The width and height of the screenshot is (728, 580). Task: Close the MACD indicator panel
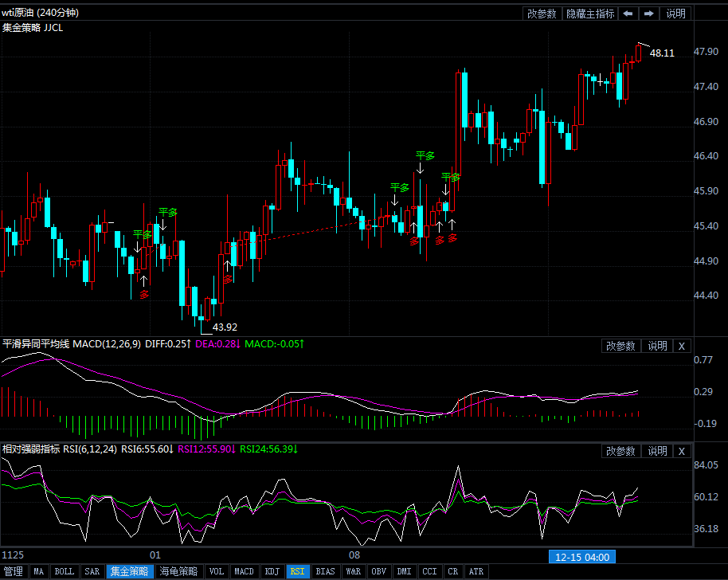(681, 346)
